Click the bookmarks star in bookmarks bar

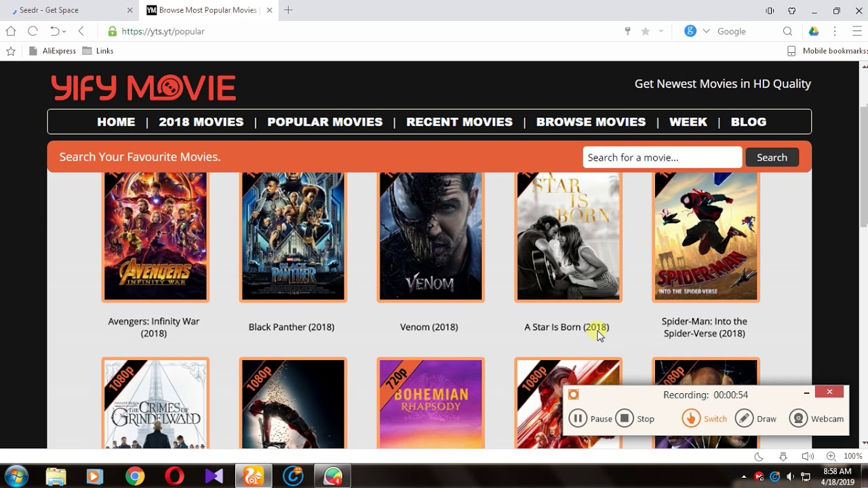(10, 51)
